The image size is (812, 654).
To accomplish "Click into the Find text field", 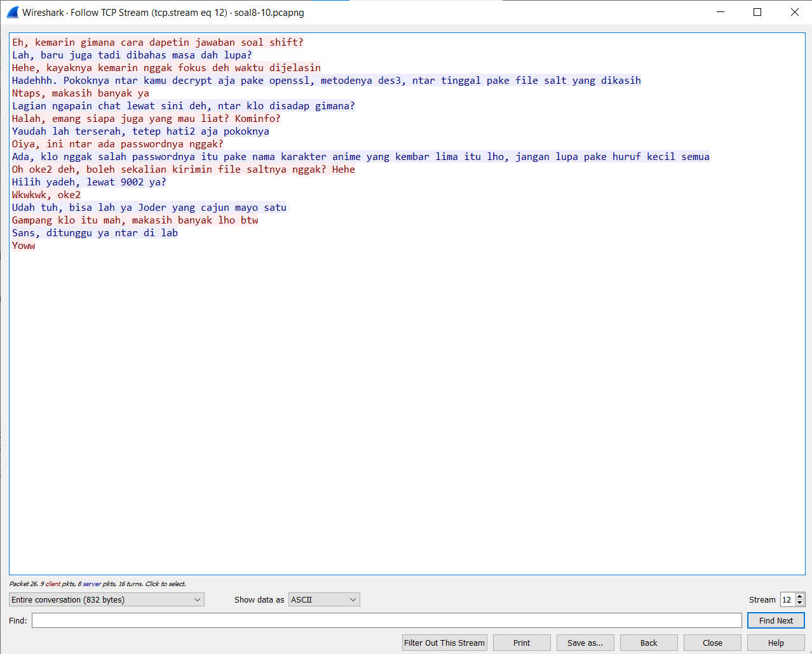I will [387, 620].
